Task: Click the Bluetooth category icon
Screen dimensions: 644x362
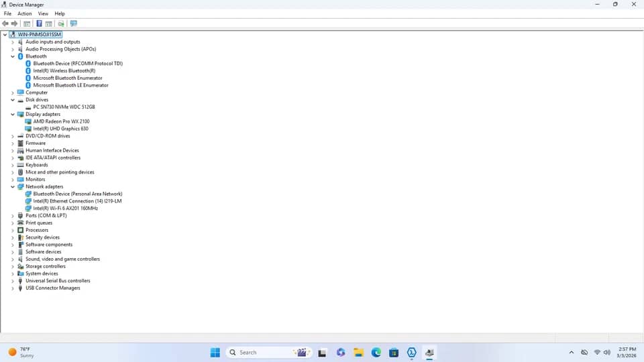Action: click(x=21, y=56)
